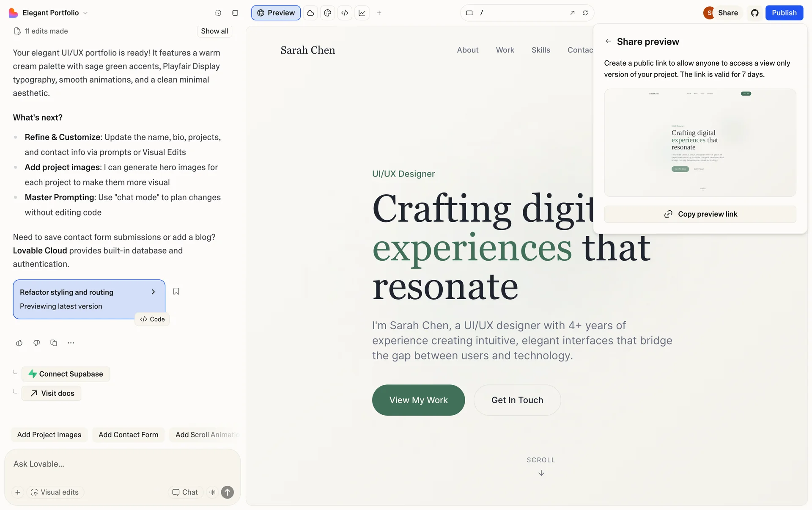The height and width of the screenshot is (510, 812).
Task: Open the version history clock icon
Action: pos(218,13)
